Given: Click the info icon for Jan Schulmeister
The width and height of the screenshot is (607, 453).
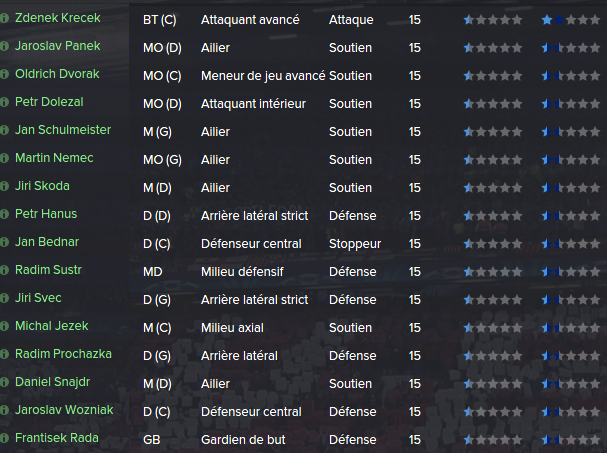Looking at the screenshot, I should click(x=4, y=130).
